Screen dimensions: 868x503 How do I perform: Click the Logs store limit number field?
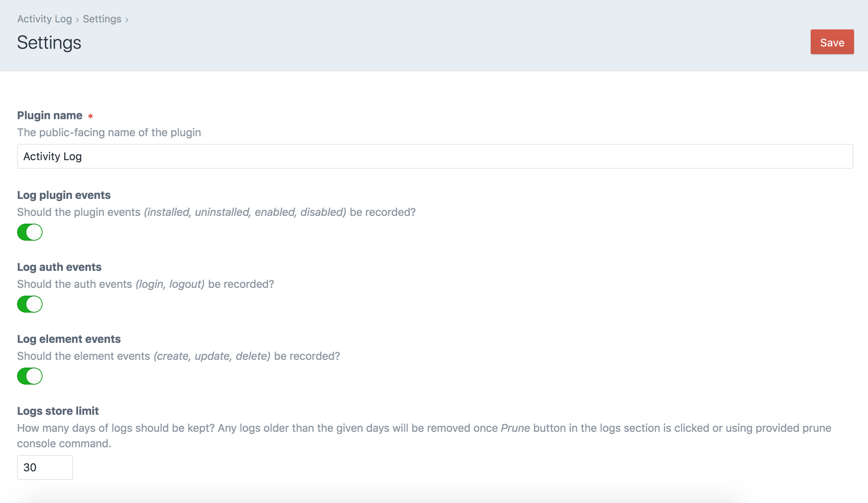point(45,467)
